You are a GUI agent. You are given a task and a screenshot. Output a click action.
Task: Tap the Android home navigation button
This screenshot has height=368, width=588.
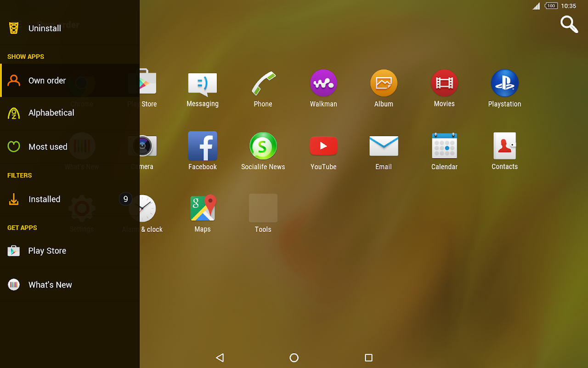click(x=294, y=357)
